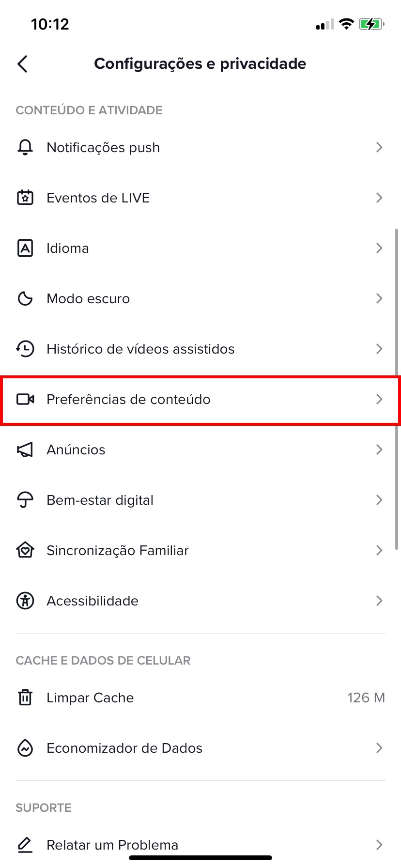
Task: Tap the trash can cache icon
Action: [x=25, y=697]
